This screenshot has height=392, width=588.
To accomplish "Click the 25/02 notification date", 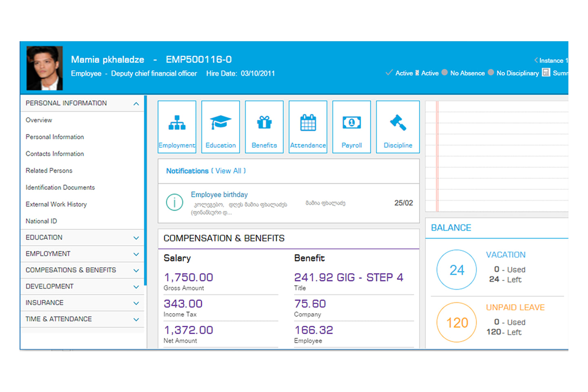I will [x=403, y=203].
